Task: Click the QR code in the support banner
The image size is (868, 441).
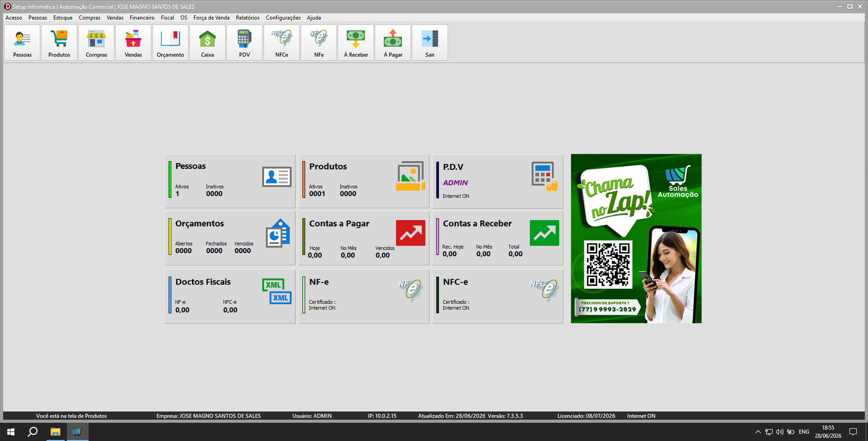Action: click(608, 264)
